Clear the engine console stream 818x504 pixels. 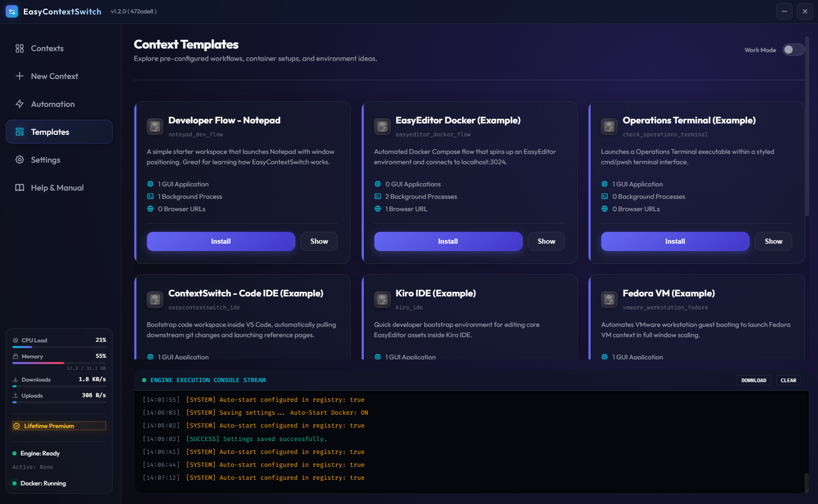789,381
